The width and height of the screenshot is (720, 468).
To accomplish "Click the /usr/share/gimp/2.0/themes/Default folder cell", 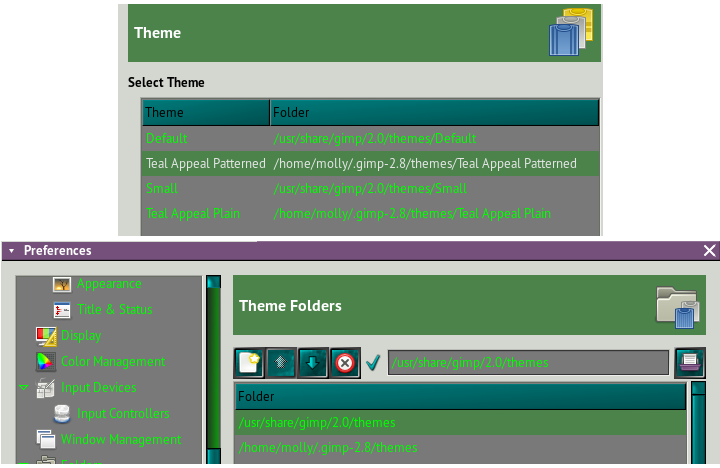I will tap(375, 138).
